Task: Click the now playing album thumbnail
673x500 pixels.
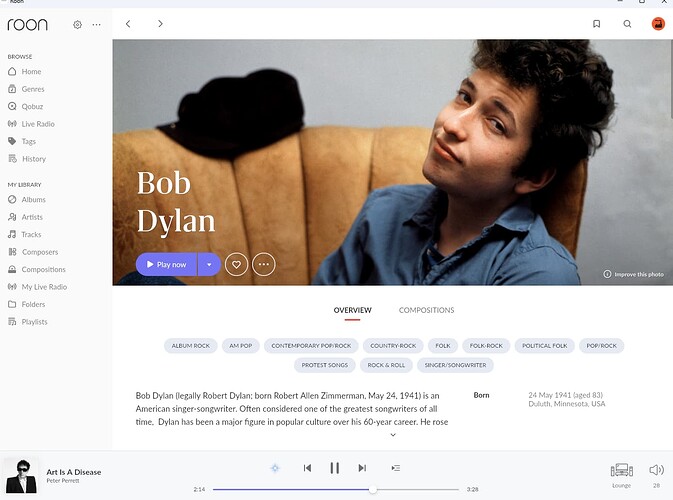Action: (x=21, y=476)
